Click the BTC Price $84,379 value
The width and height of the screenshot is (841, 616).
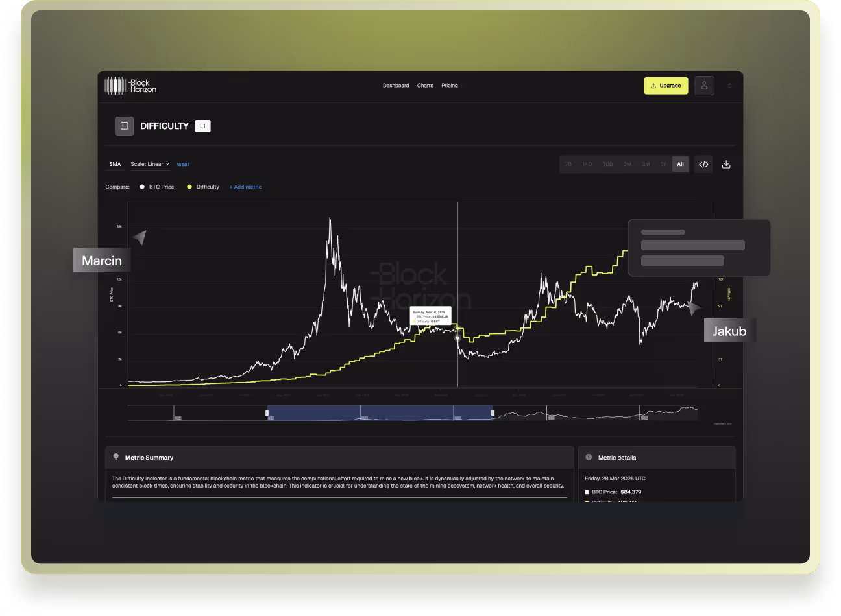point(631,492)
